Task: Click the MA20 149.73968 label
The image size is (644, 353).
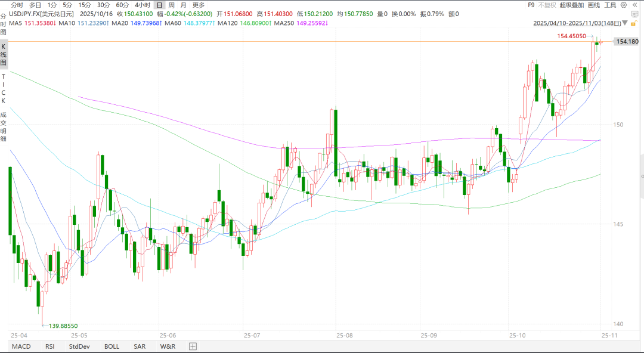Action: click(x=136, y=23)
